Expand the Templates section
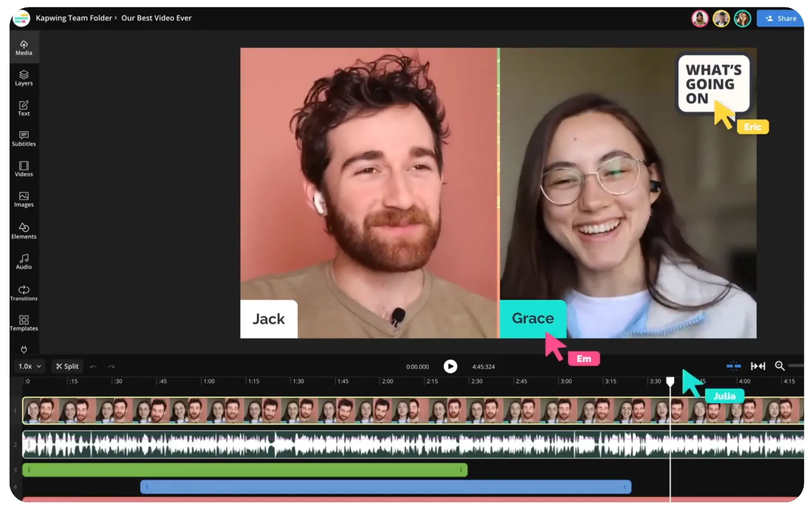The image size is (812, 511). (24, 322)
